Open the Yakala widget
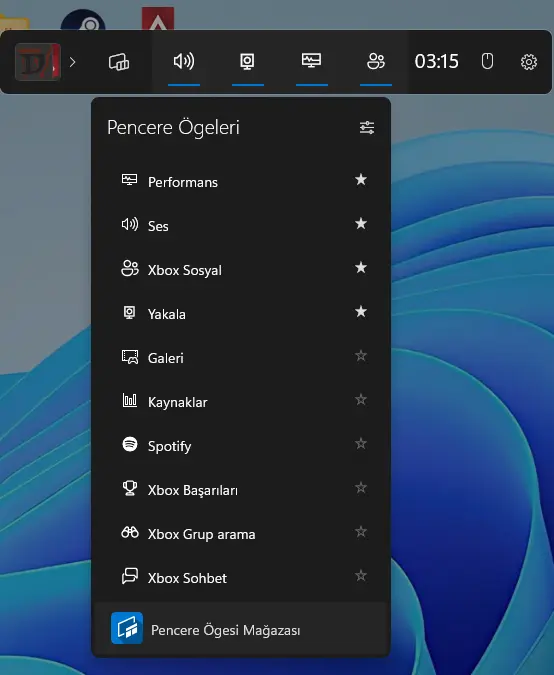This screenshot has width=554, height=675. (242, 313)
